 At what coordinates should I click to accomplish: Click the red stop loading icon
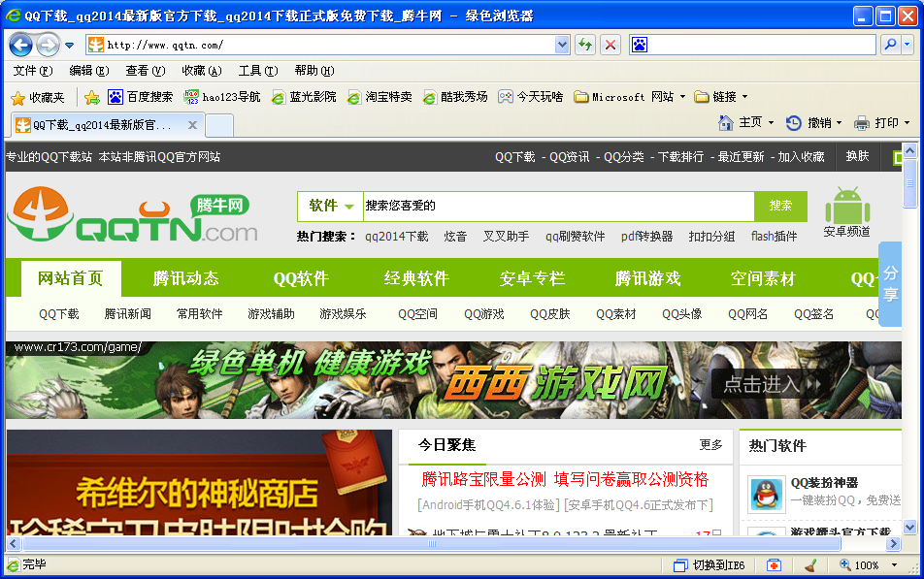point(610,45)
